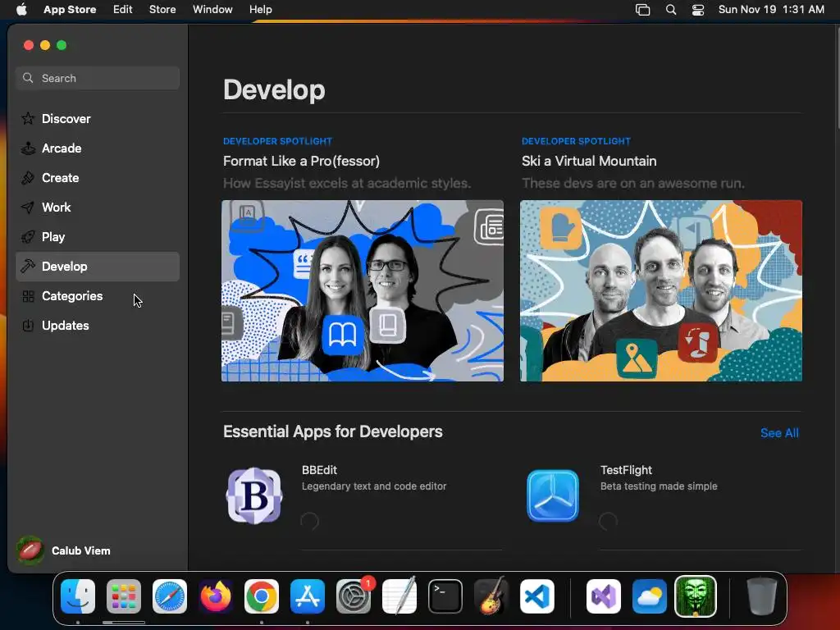This screenshot has height=630, width=840.
Task: Open the Edit menu
Action: pos(123,10)
